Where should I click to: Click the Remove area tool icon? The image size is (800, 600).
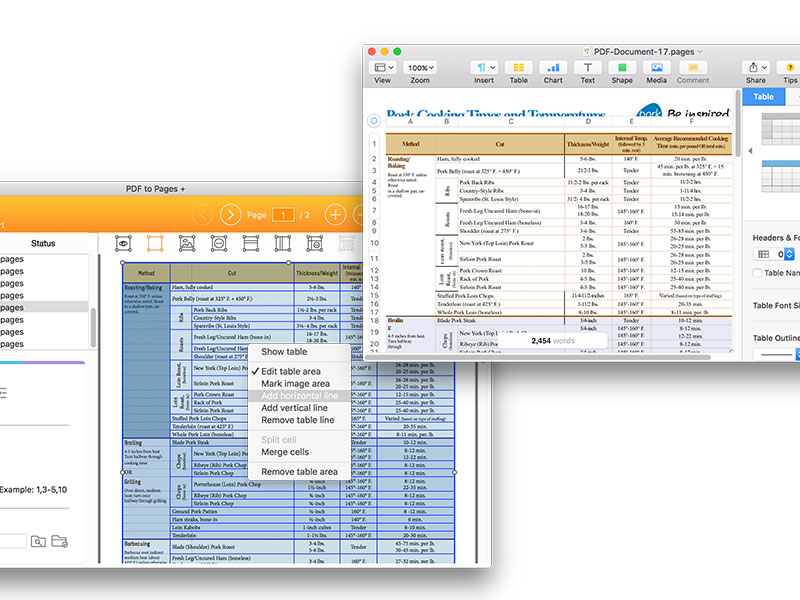tap(219, 243)
